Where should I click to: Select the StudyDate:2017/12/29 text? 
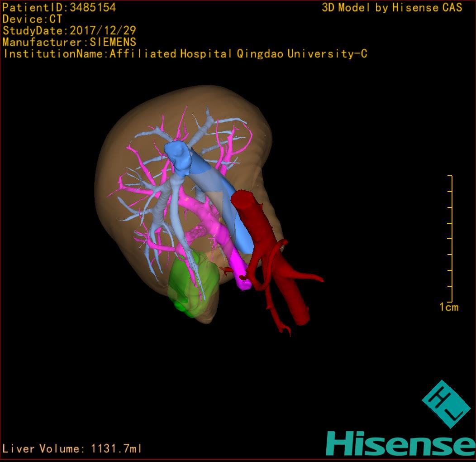(x=69, y=31)
